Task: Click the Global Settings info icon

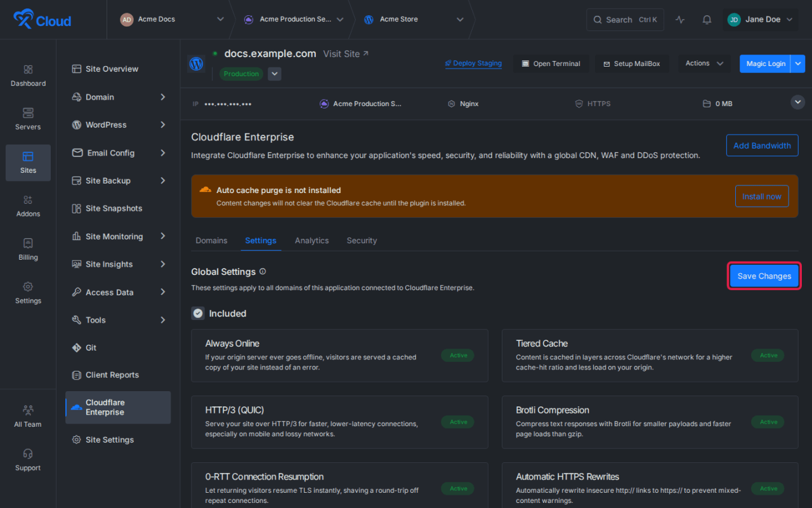Action: pyautogui.click(x=263, y=271)
